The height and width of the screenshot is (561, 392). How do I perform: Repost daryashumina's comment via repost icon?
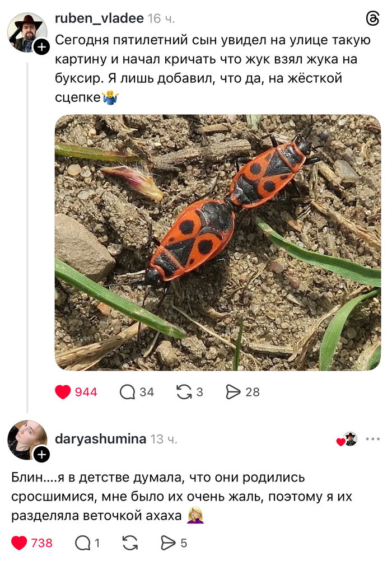(x=129, y=541)
